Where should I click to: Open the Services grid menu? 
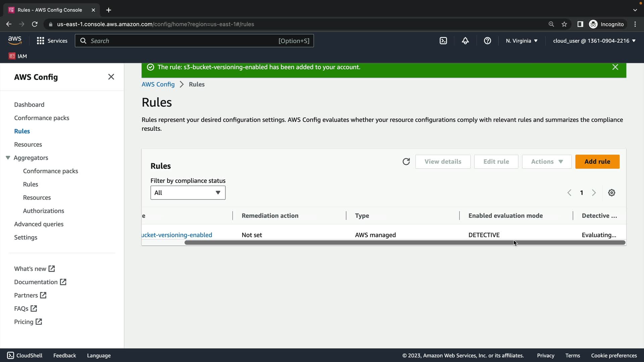(x=52, y=41)
